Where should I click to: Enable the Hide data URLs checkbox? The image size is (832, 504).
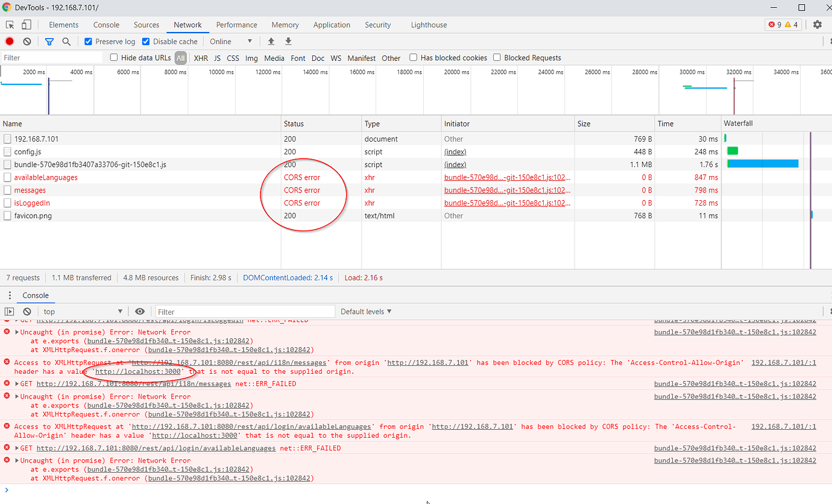(x=114, y=57)
